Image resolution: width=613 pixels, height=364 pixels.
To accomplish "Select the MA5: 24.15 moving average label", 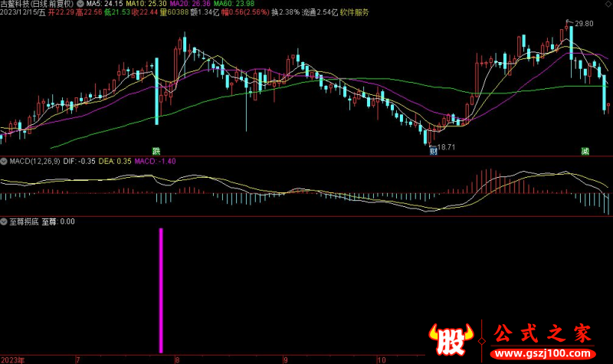I will coord(104,4).
